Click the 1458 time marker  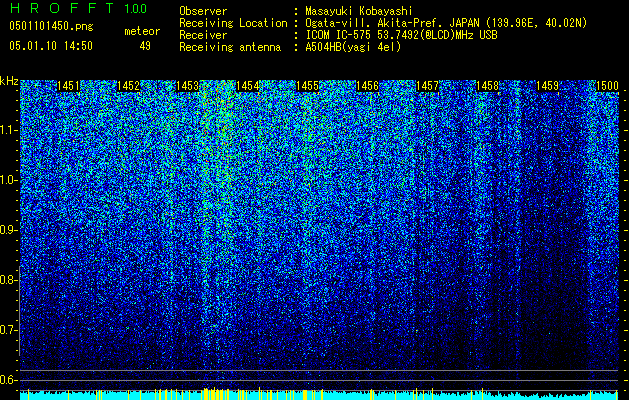487,86
